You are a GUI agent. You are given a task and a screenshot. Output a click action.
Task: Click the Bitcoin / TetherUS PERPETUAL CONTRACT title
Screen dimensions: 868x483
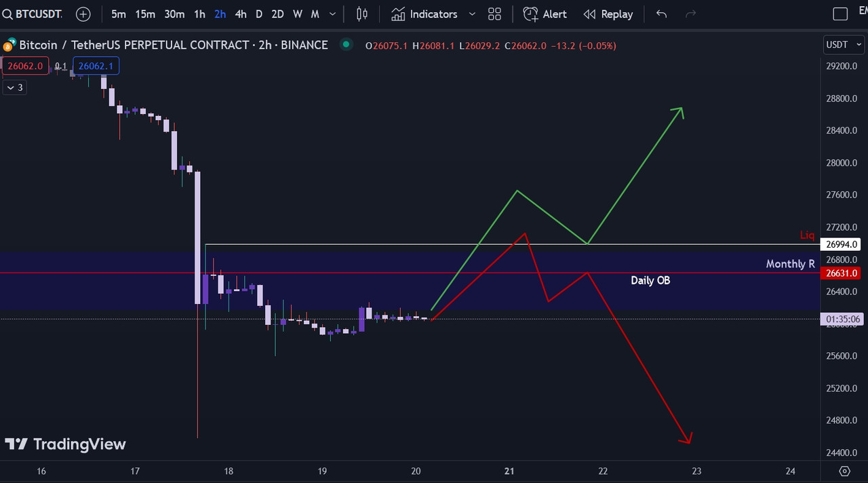click(x=174, y=45)
